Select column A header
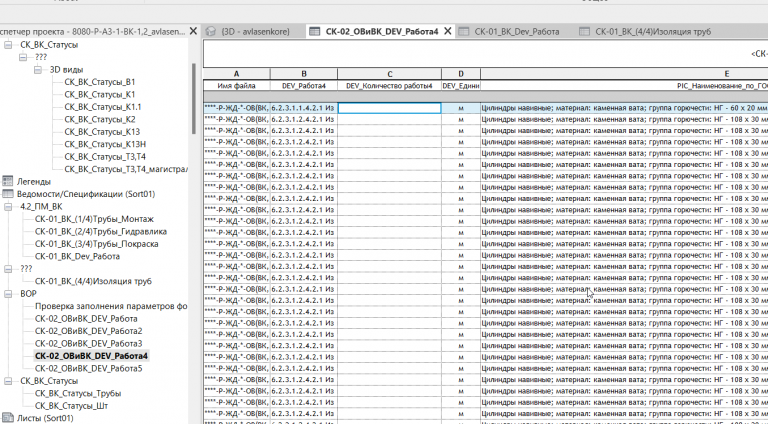Image resolution: width=768 pixels, height=424 pixels. click(x=237, y=74)
